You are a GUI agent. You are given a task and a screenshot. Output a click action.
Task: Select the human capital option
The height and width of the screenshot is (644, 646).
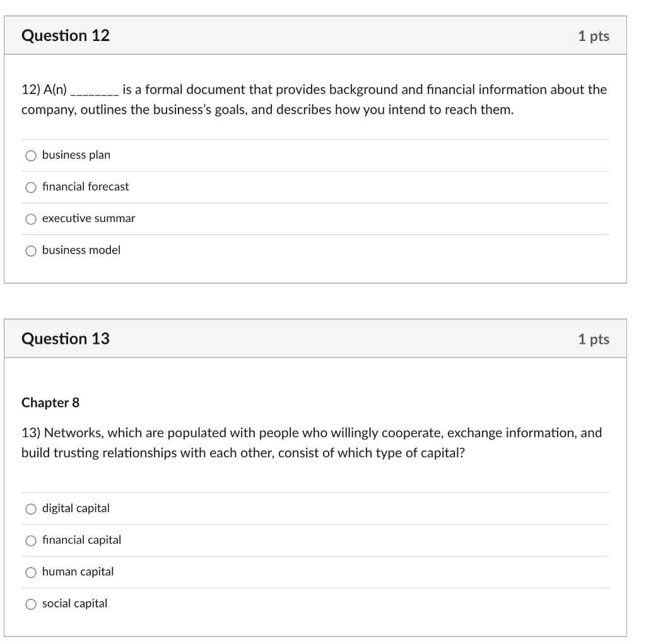(30, 571)
